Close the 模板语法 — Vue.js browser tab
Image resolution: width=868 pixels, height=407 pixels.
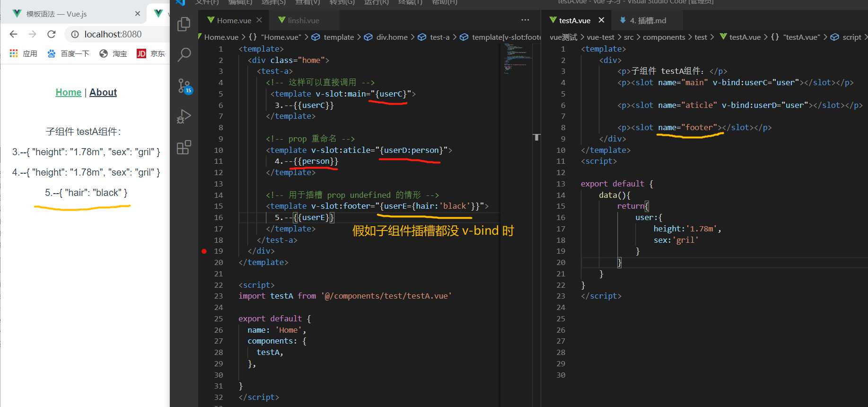138,14
